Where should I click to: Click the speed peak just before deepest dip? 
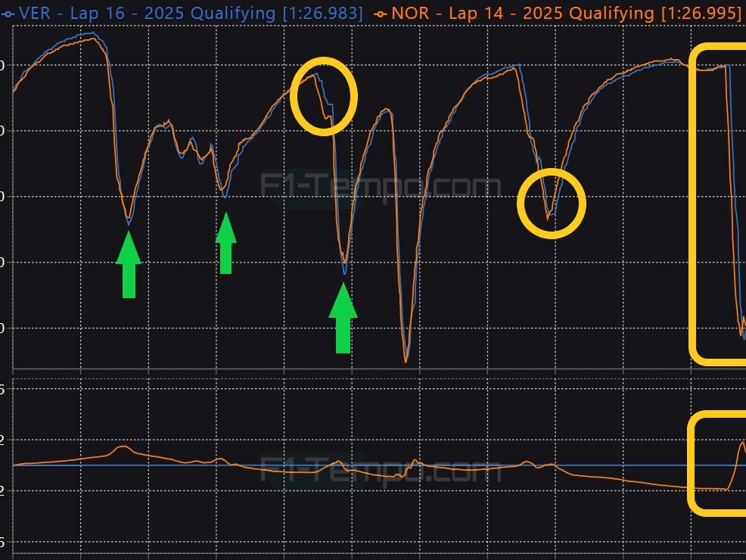tap(387, 110)
